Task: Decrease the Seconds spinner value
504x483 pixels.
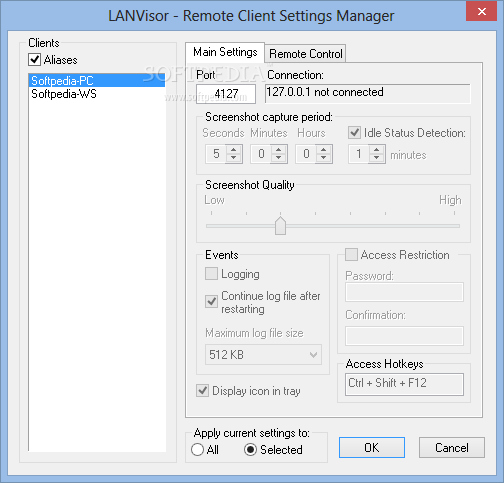Action: click(x=234, y=158)
